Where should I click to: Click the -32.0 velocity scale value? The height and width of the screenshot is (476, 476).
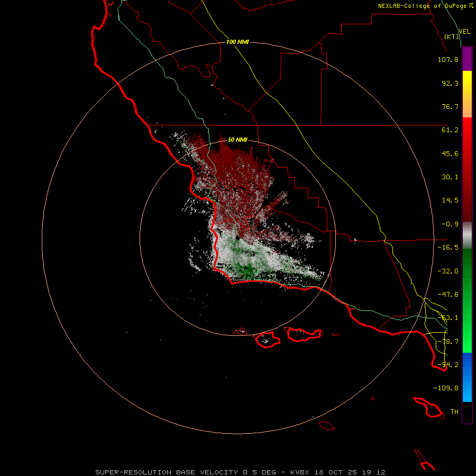pyautogui.click(x=448, y=271)
